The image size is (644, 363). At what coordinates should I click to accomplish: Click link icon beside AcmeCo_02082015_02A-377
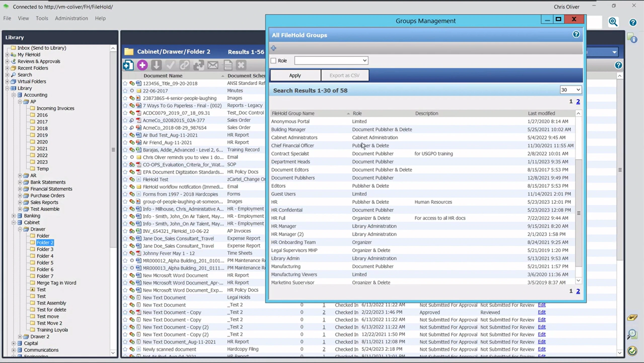pyautogui.click(x=132, y=120)
